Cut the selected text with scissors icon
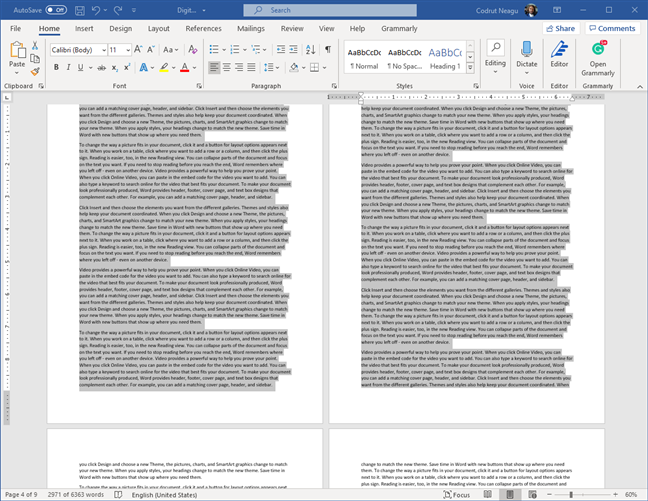648x501 pixels. tap(35, 46)
